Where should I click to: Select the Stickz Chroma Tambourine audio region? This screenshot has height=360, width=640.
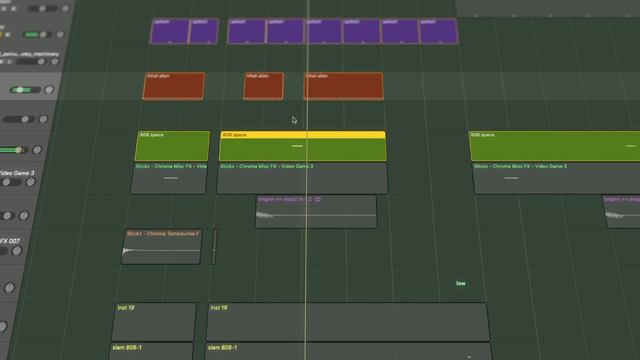coord(161,247)
